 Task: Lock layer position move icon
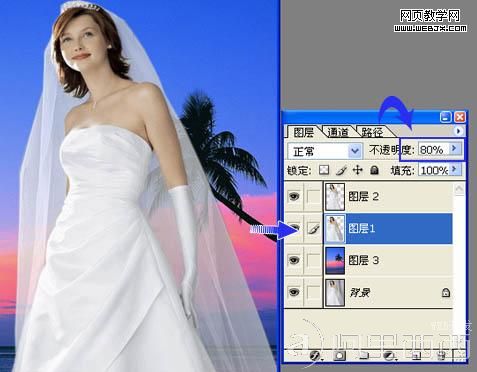(x=358, y=170)
